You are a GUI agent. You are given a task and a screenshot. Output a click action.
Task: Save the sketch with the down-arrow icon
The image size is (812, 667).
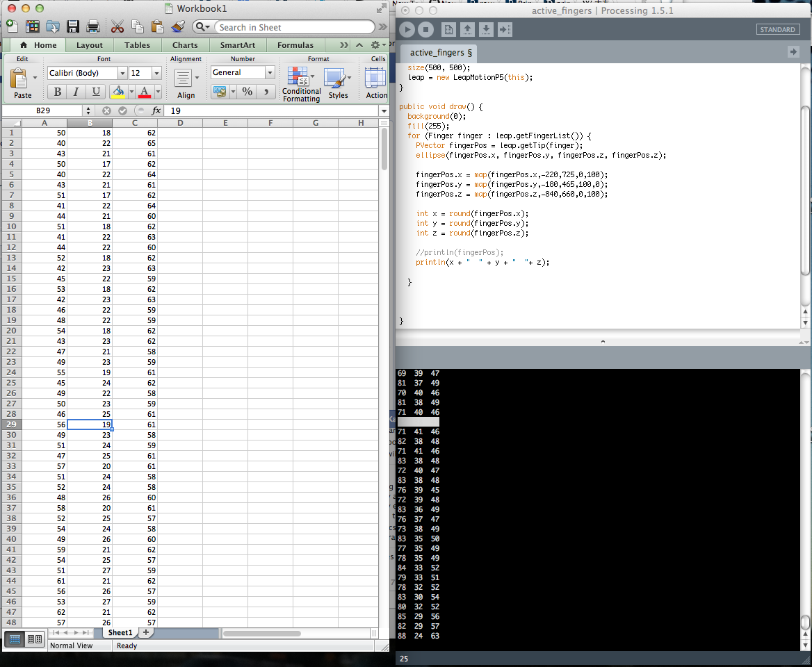coord(486,29)
